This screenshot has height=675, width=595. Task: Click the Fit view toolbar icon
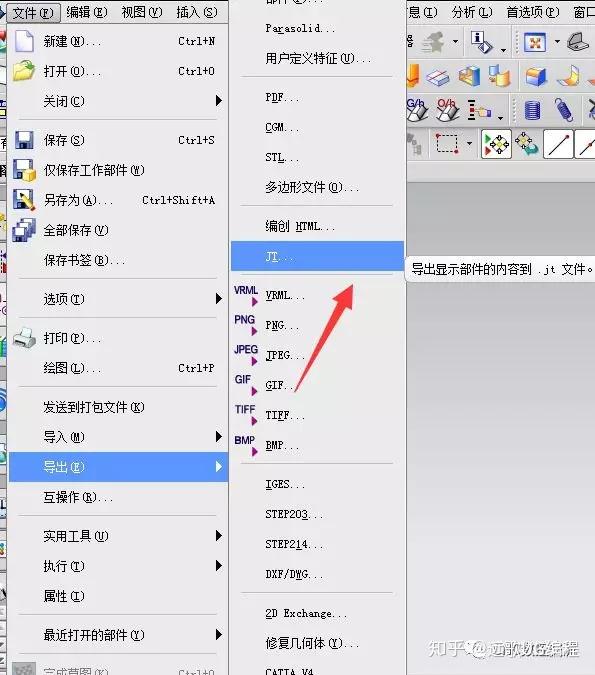[535, 42]
